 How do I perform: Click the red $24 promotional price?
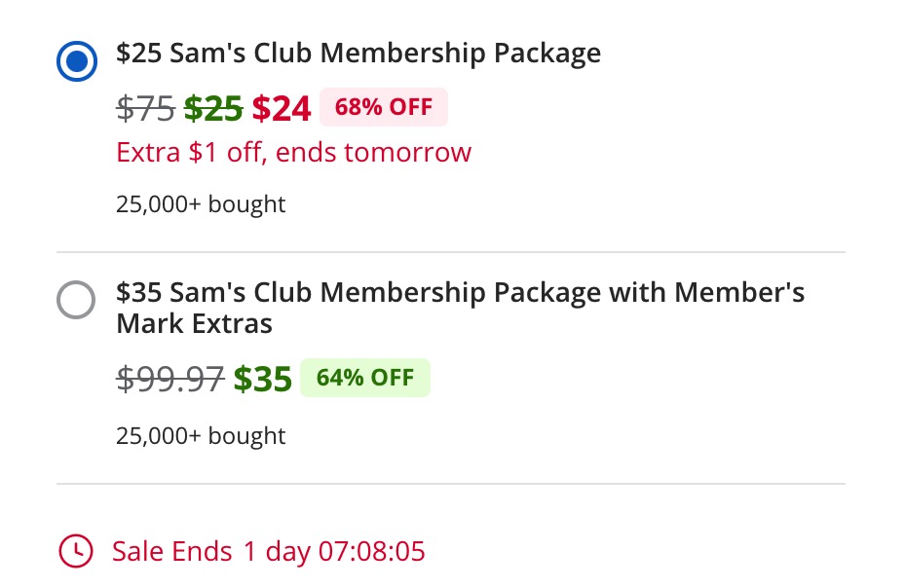coord(281,108)
